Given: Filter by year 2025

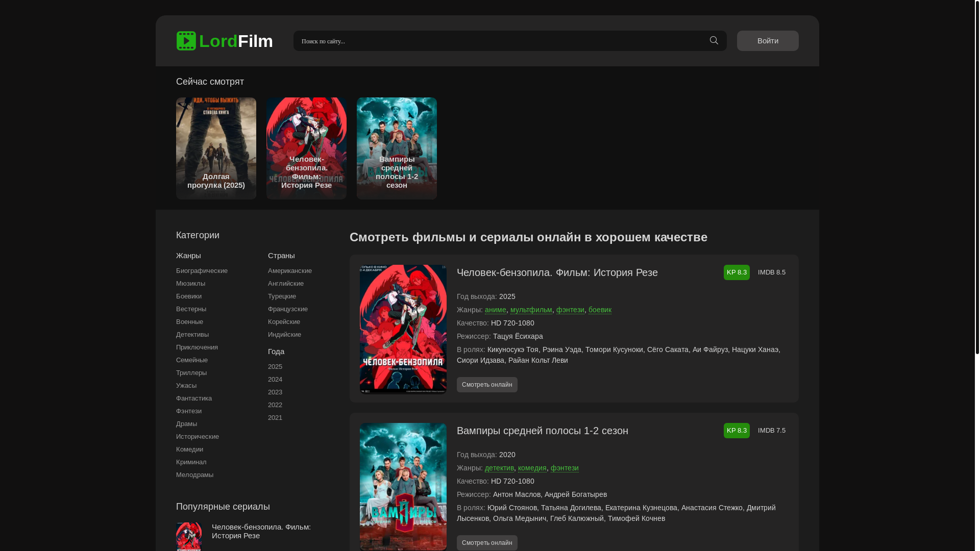Looking at the screenshot, I should click(275, 367).
